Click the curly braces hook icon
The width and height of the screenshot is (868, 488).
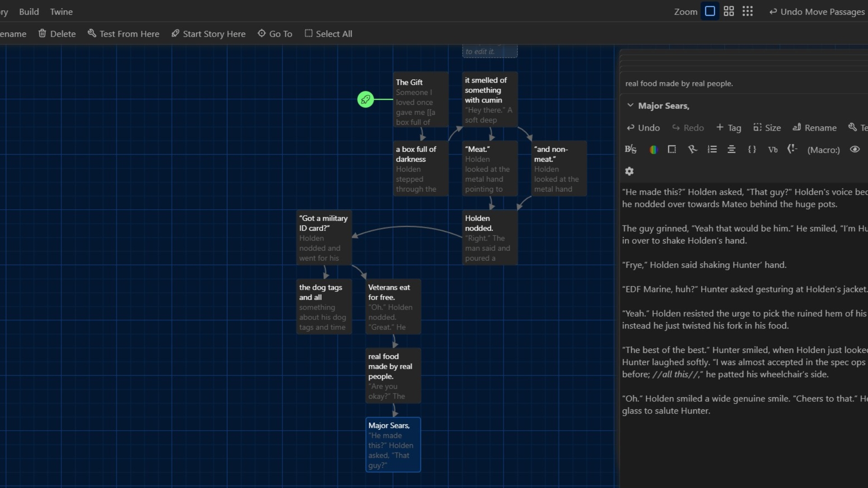click(x=752, y=150)
